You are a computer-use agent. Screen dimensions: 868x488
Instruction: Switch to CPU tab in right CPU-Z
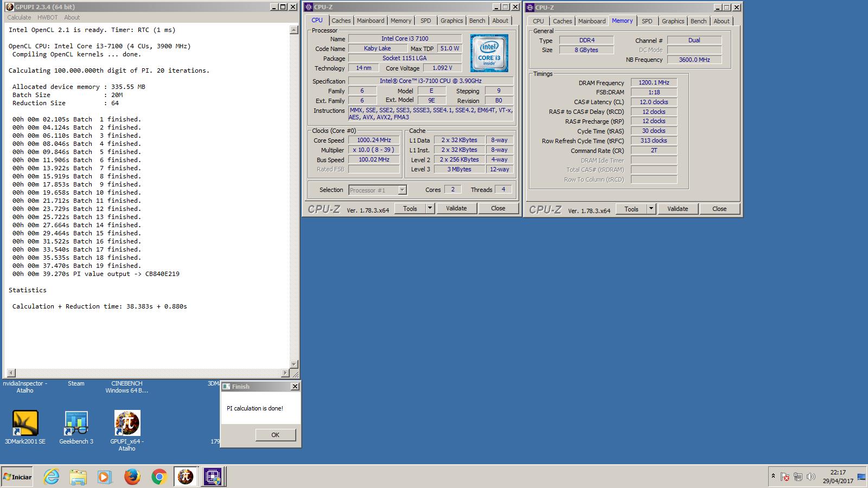pyautogui.click(x=538, y=21)
